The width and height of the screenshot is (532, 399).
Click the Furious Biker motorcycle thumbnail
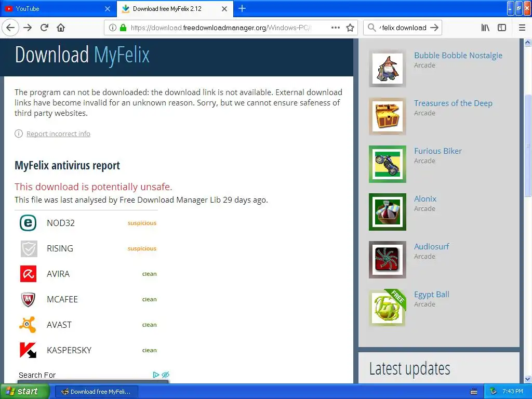pos(388,164)
